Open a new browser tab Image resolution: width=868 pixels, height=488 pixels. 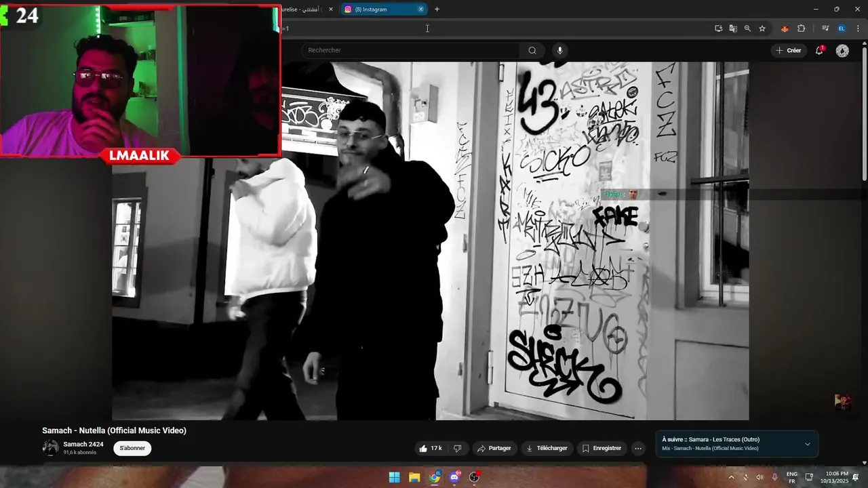point(437,9)
